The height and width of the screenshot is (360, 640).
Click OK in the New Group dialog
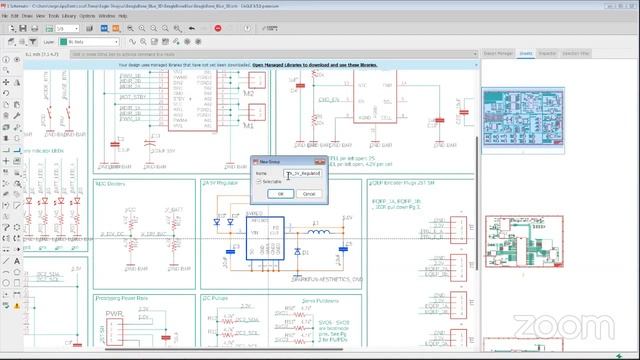click(280, 194)
